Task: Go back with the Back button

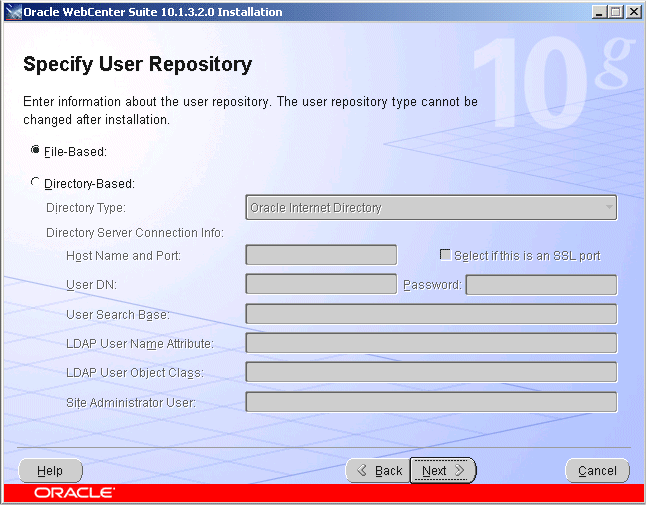Action: (378, 470)
